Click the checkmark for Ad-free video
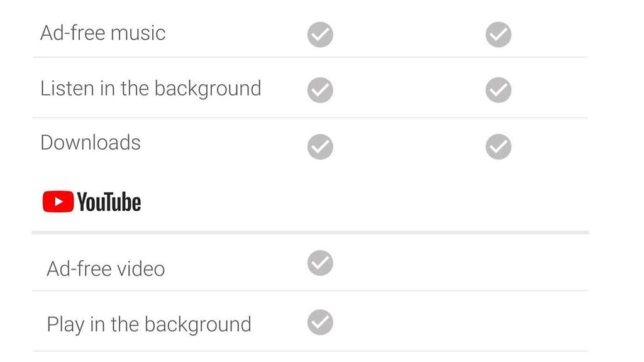 (320, 263)
